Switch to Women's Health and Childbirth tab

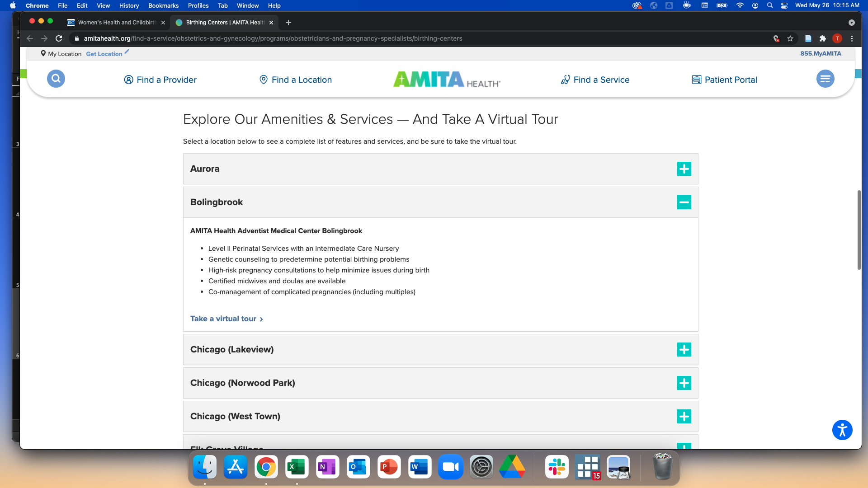pos(117,22)
